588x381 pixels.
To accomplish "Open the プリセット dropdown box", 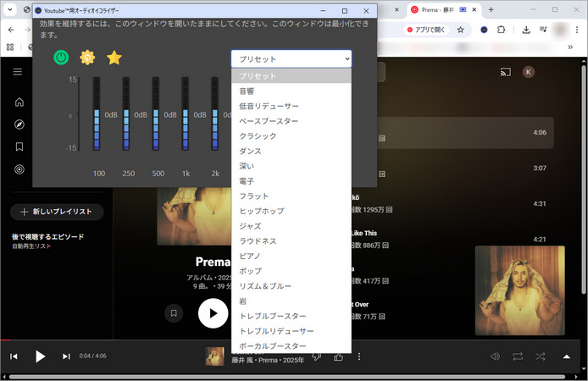I will [x=291, y=58].
